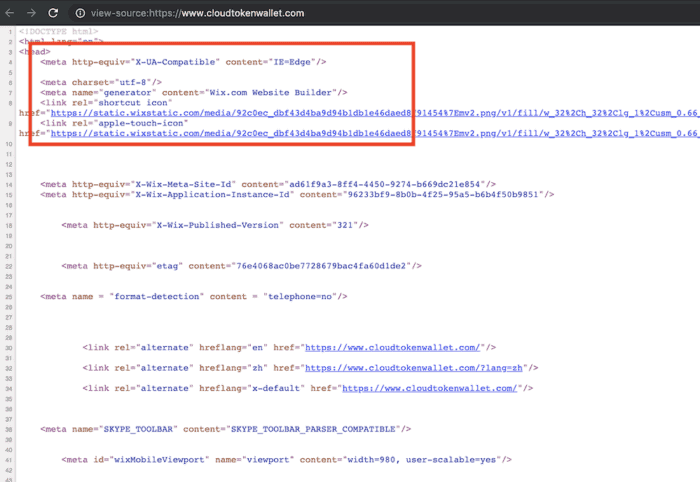This screenshot has width=700, height=482.
Task: Select the etag meta tag line
Action: pyautogui.click(x=242, y=266)
